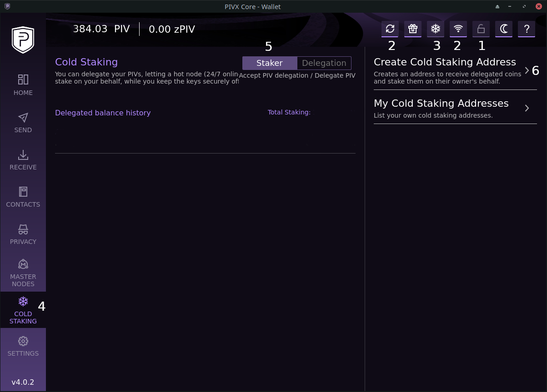The height and width of the screenshot is (392, 547).
Task: Switch to Delegation mode
Action: click(x=324, y=63)
